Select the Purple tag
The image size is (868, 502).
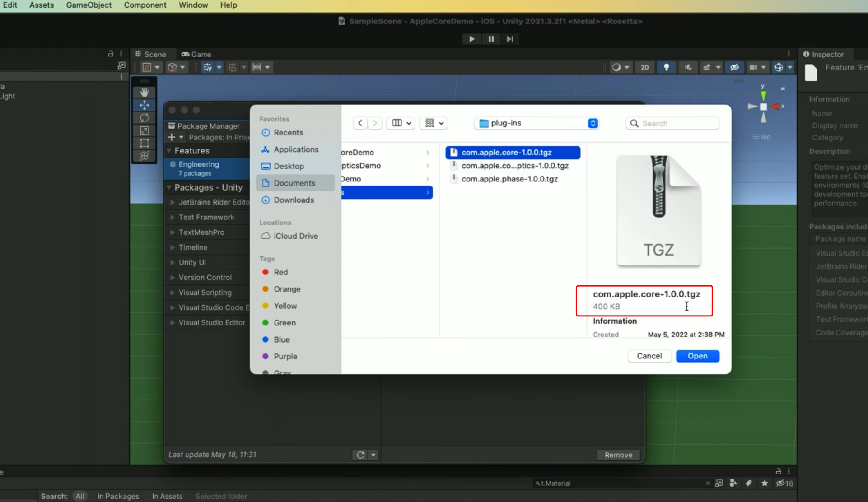pos(295,356)
